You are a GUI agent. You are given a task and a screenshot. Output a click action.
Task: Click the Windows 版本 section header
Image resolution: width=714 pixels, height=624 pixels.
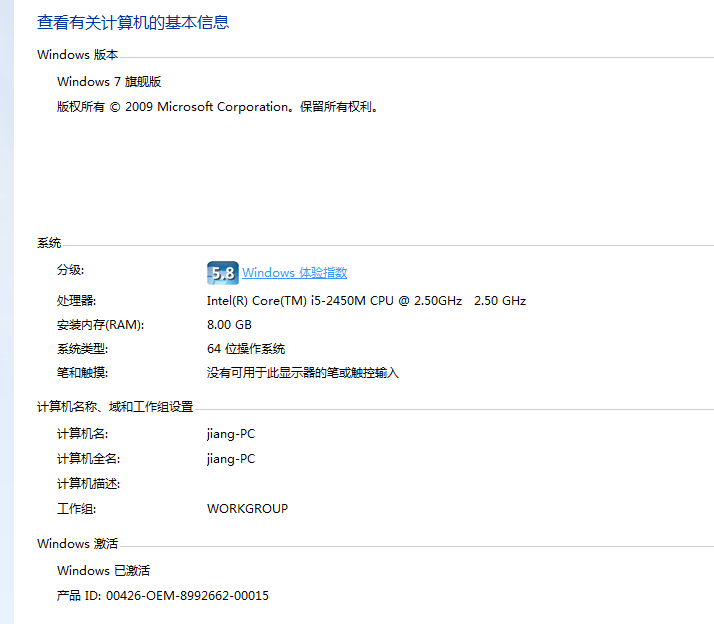(77, 55)
